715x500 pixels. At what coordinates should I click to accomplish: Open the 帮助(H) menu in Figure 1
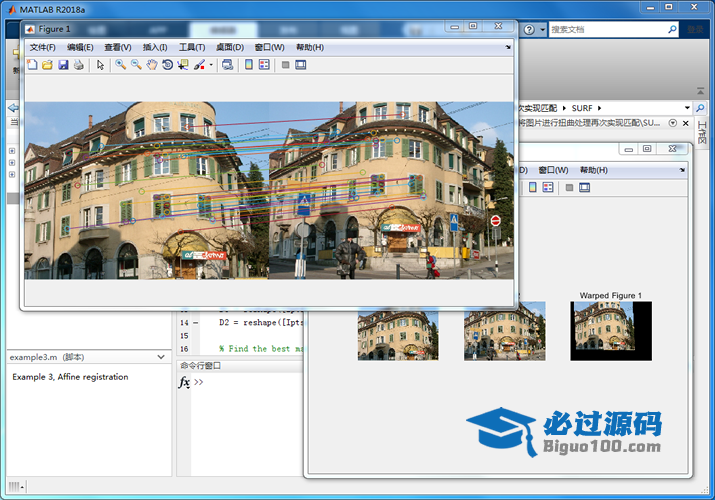tap(310, 47)
